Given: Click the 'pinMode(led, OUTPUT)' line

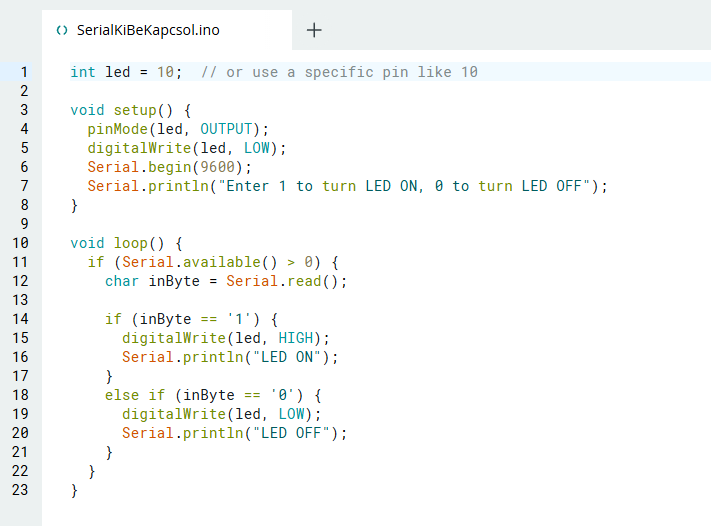Looking at the screenshot, I should click(178, 129).
